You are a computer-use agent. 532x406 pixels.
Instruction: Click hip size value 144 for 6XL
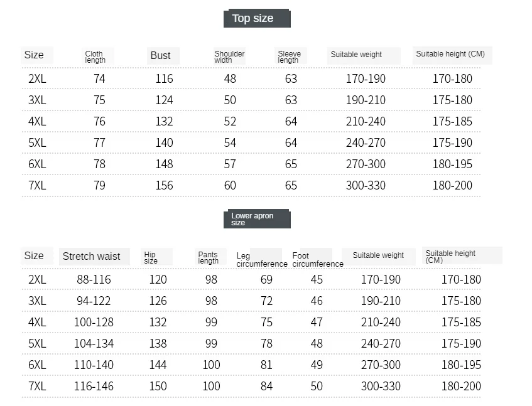point(158,365)
